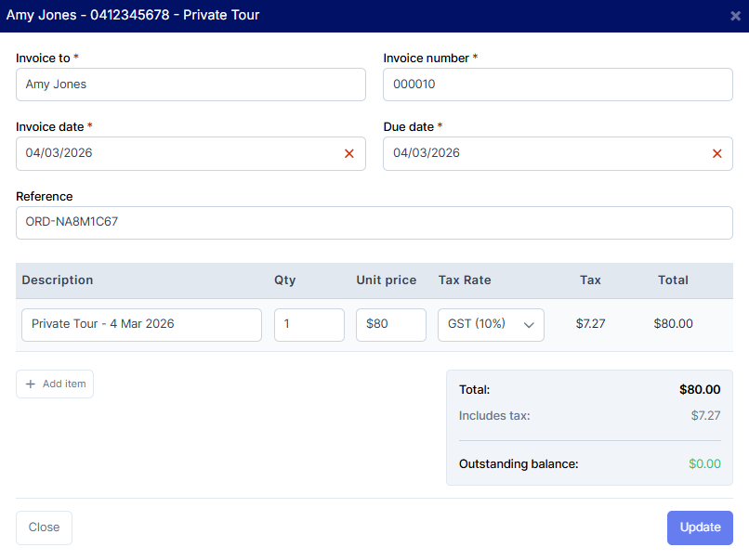Edit the Private Tour line description
Image resolution: width=749 pixels, height=560 pixels.
141,325
